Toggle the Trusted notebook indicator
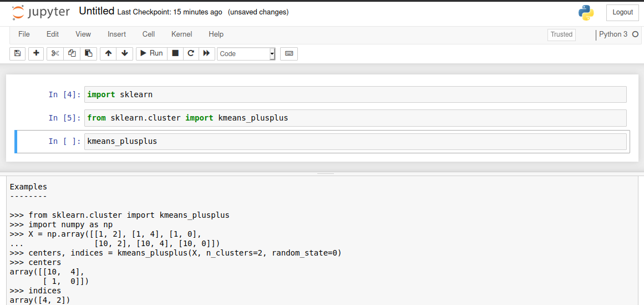This screenshot has height=305, width=644. pyautogui.click(x=561, y=34)
